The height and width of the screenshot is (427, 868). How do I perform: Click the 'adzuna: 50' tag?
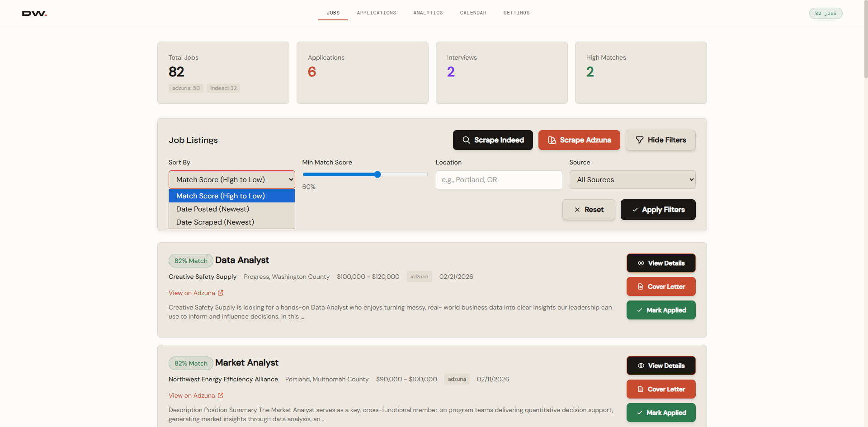[186, 88]
